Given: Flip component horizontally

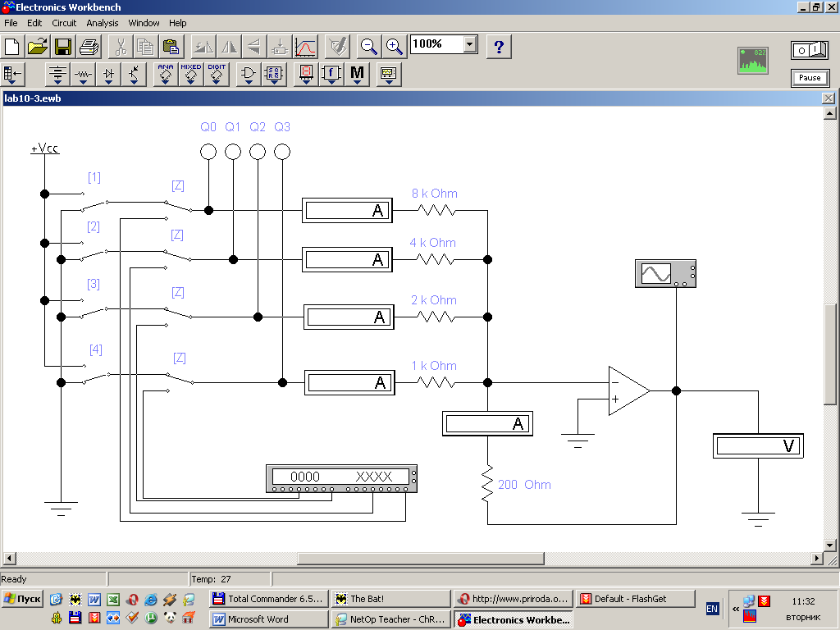Looking at the screenshot, I should coord(229,47).
